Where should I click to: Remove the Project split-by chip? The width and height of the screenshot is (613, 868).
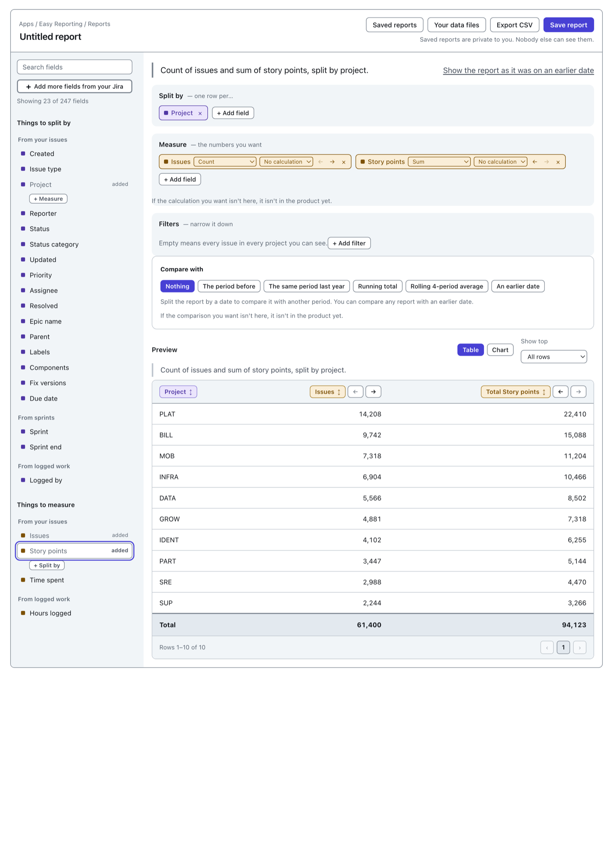click(x=200, y=113)
